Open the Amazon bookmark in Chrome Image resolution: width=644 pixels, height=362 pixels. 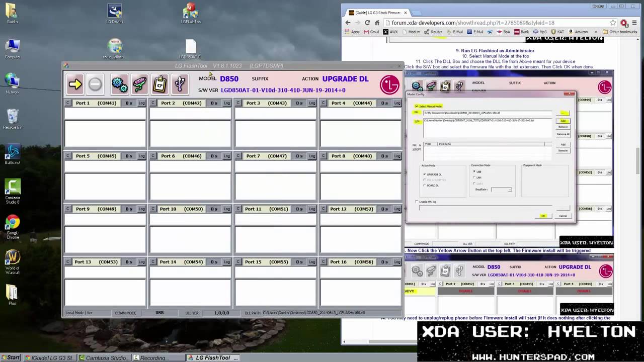point(577,32)
